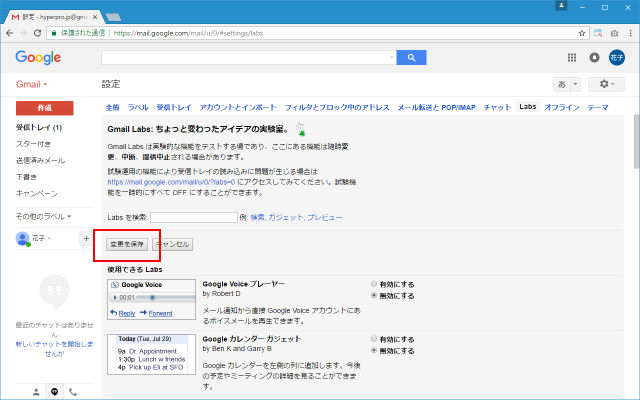Click the blue search magnifier button
This screenshot has height=400, width=640.
pos(411,58)
